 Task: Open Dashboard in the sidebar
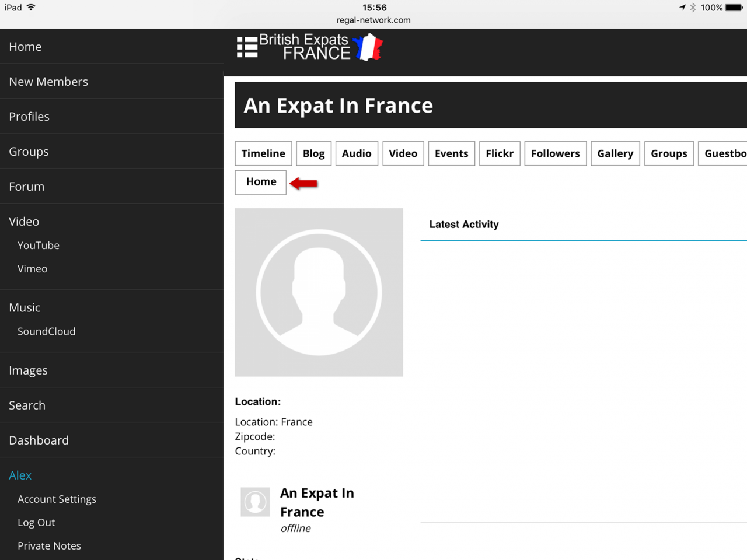[39, 440]
